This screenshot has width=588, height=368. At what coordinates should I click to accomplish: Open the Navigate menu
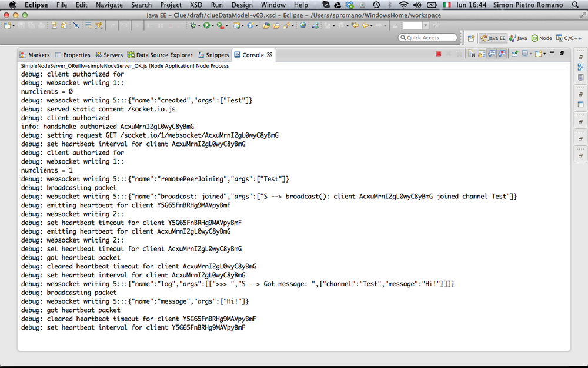click(x=109, y=5)
